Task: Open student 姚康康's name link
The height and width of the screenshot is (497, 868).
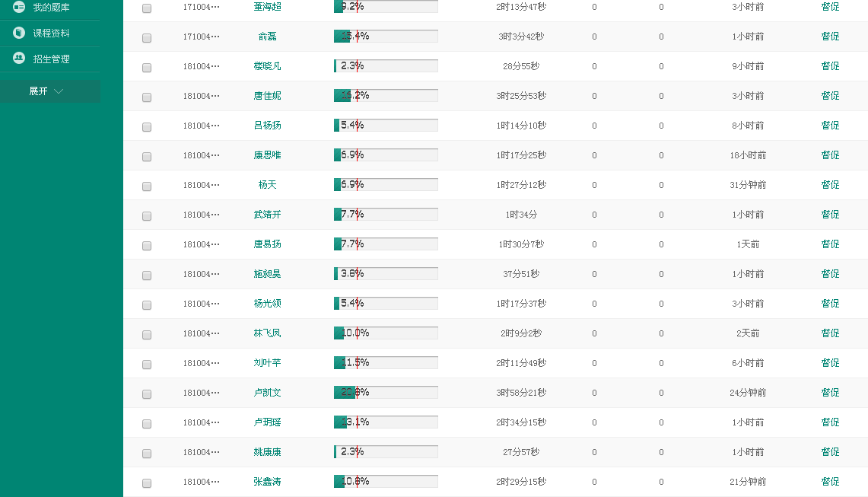Action: tap(267, 452)
